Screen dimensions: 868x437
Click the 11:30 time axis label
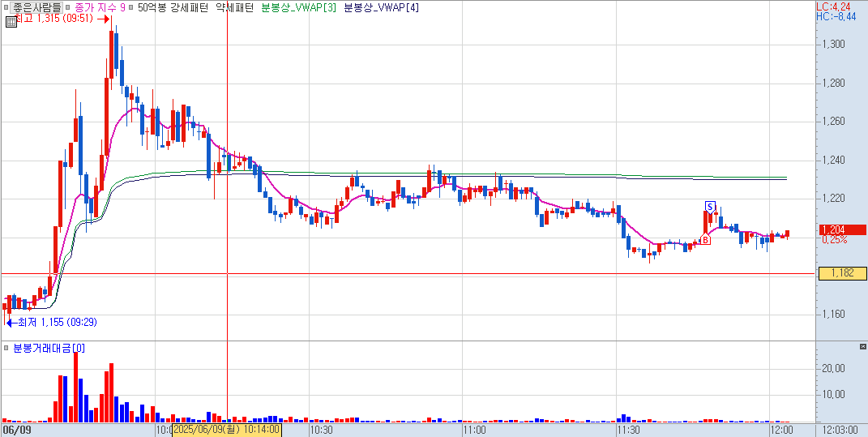point(629,430)
